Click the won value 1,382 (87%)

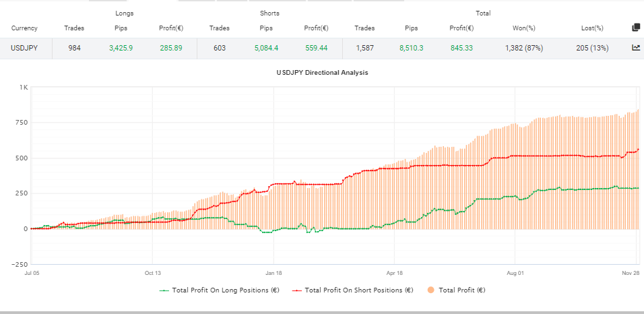[x=524, y=48]
